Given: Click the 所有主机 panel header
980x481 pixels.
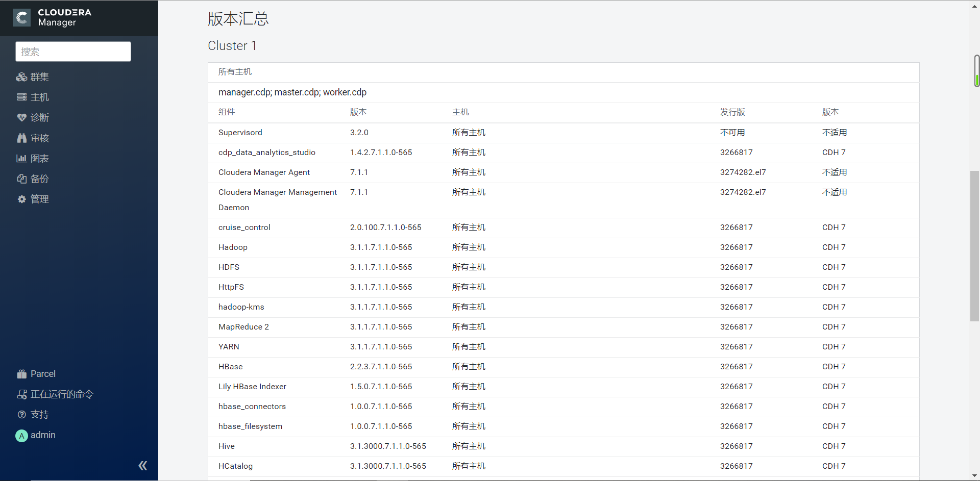Looking at the screenshot, I should [x=235, y=72].
